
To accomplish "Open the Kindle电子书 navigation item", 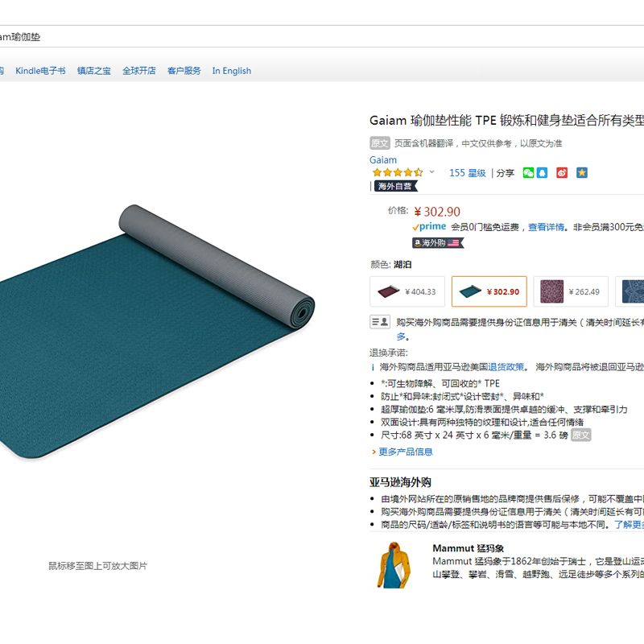I will 40,71.
